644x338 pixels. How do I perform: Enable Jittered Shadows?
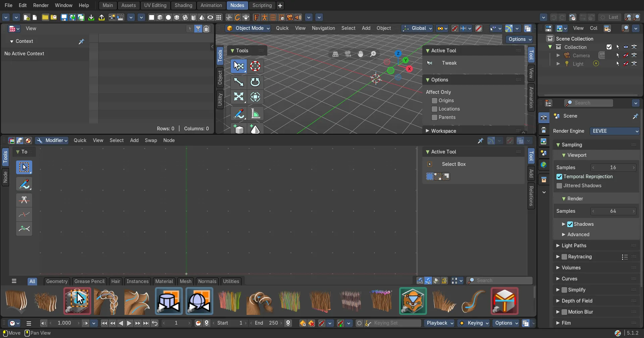(x=559, y=186)
